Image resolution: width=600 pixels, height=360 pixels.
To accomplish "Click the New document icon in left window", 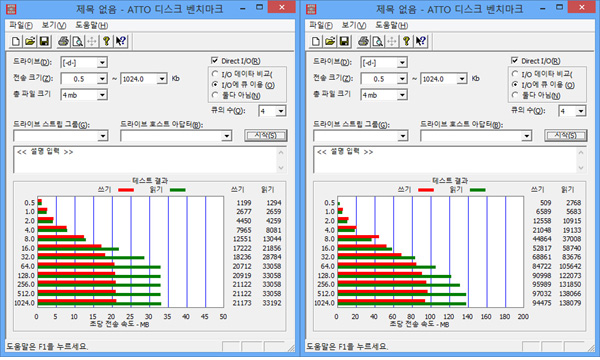I will click(x=16, y=41).
